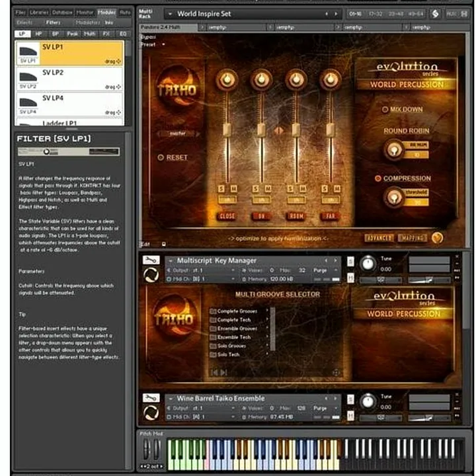
Task: Click the Round Robin knob
Action: click(x=394, y=150)
